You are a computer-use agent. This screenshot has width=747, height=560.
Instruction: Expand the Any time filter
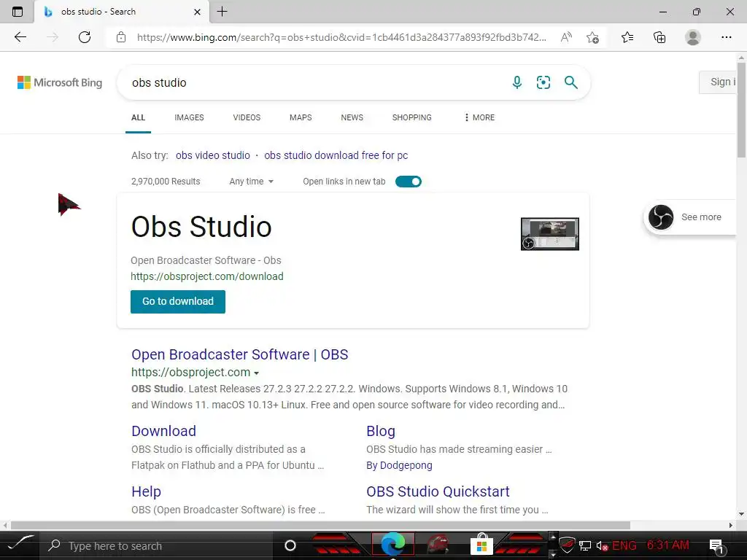click(251, 182)
